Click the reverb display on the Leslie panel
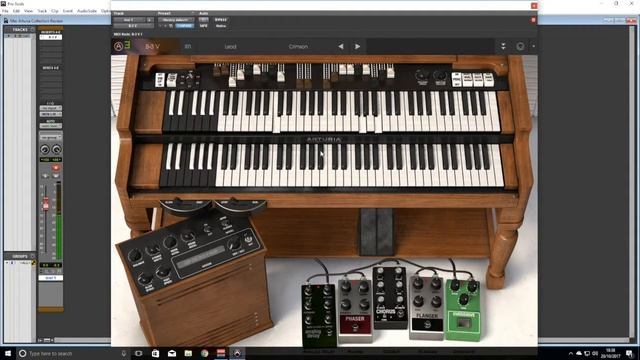This screenshot has height=360, width=640. pos(200,257)
